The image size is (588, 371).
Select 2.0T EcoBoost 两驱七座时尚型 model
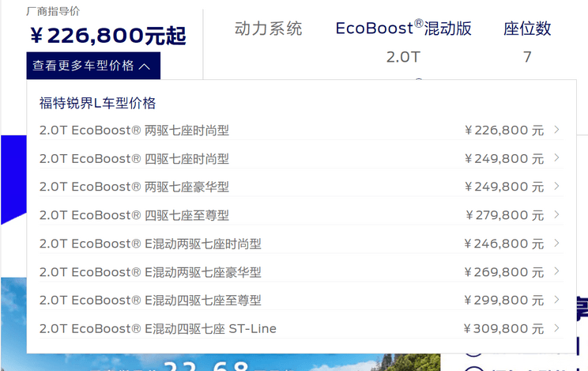click(134, 131)
